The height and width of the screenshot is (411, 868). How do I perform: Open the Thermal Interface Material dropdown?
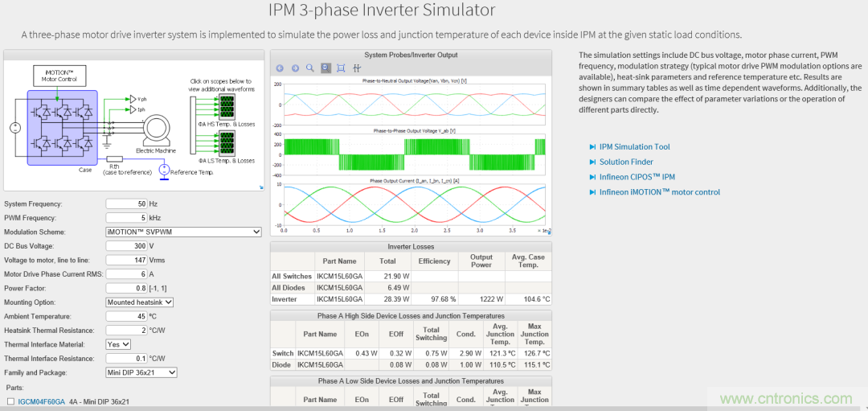point(118,344)
